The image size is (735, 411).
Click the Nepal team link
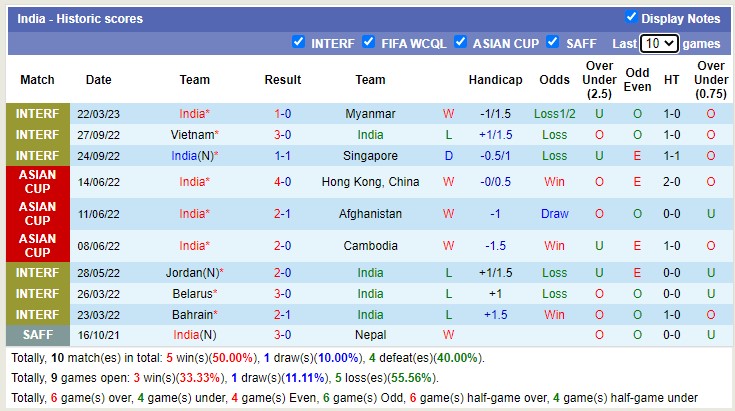click(370, 336)
